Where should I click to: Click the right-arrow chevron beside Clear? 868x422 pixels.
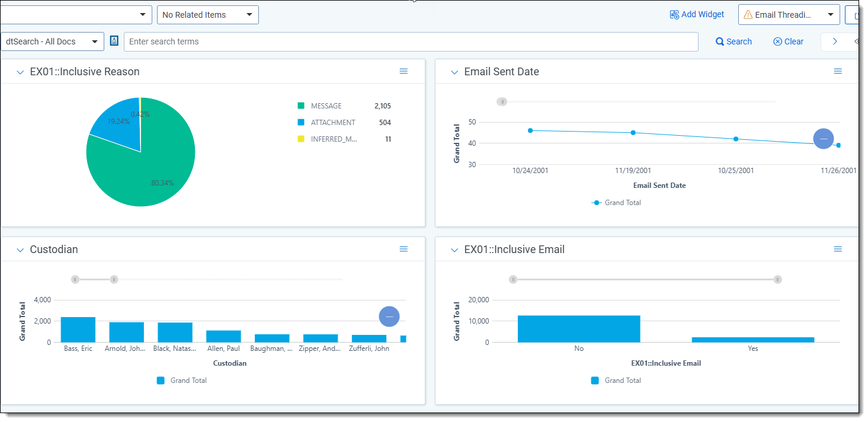[x=834, y=41]
